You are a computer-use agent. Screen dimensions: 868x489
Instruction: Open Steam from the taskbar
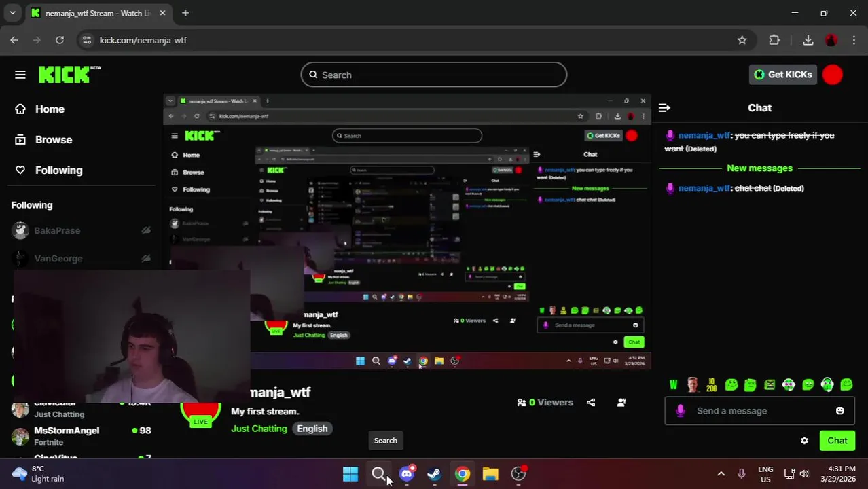click(435, 474)
